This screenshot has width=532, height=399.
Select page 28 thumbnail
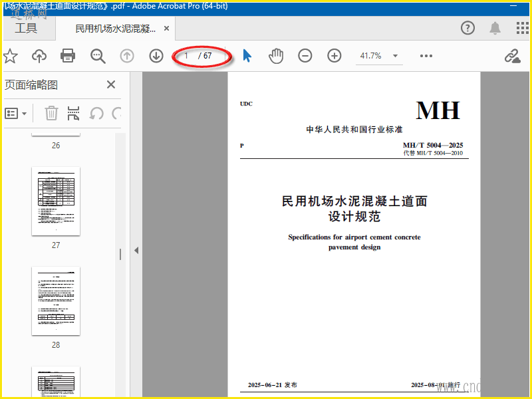pos(56,301)
